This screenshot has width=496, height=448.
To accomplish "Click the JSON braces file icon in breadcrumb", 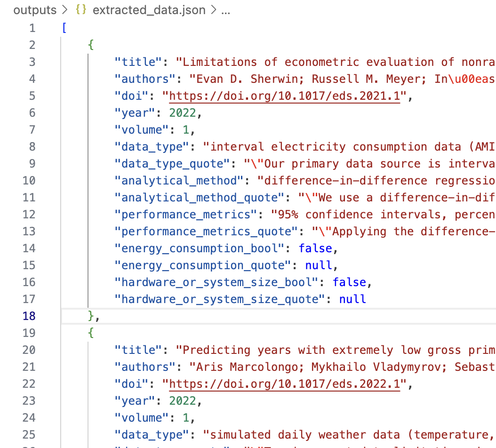I will 80,9.
